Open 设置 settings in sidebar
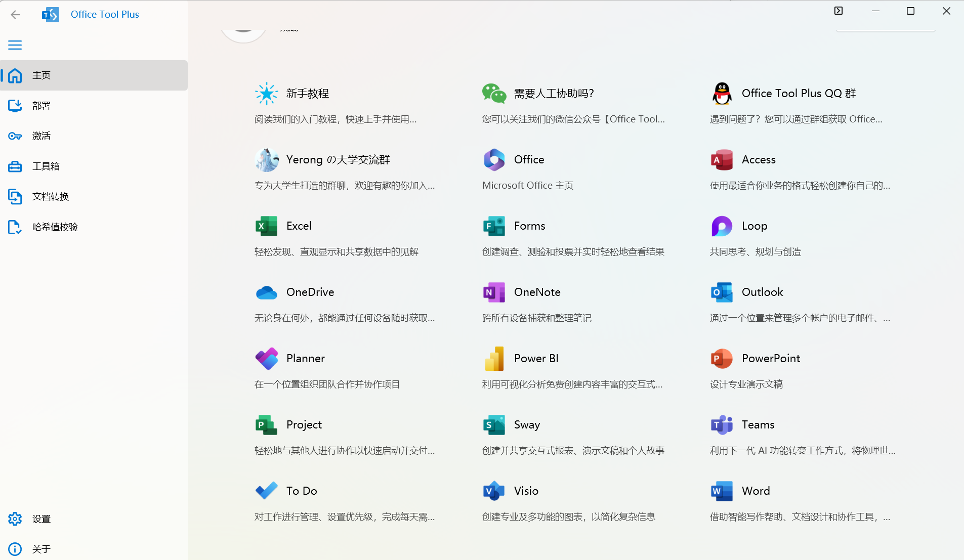This screenshot has width=964, height=560. point(94,519)
